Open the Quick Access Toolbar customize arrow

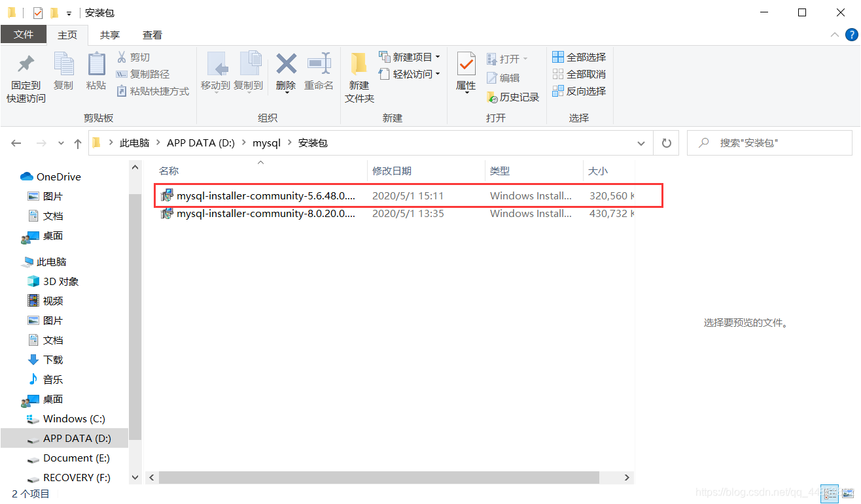(69, 13)
